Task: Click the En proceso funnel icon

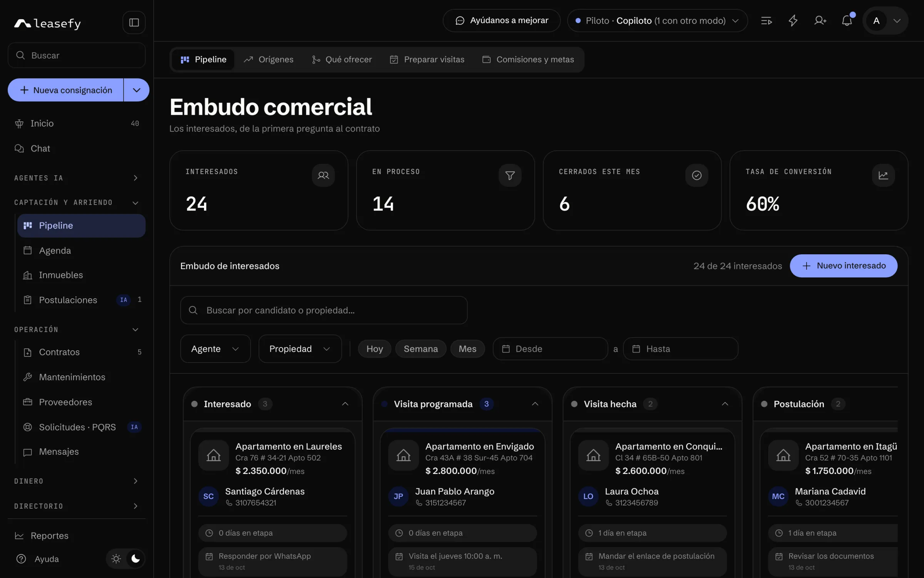Action: [510, 175]
